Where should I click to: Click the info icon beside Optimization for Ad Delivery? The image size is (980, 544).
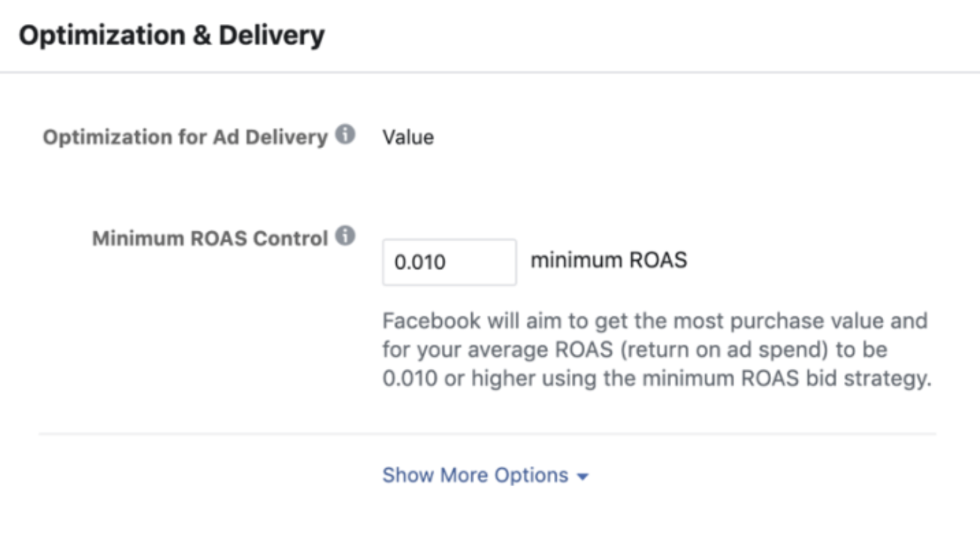(345, 135)
